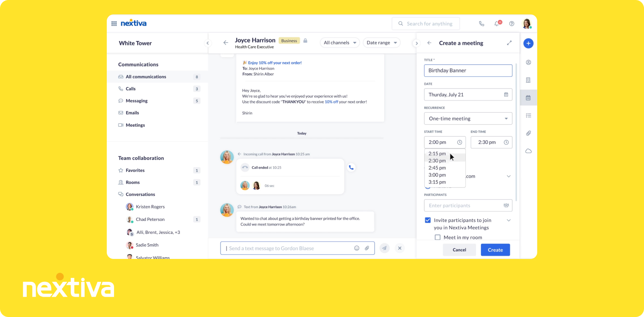Open All channels filter dropdown

click(340, 42)
